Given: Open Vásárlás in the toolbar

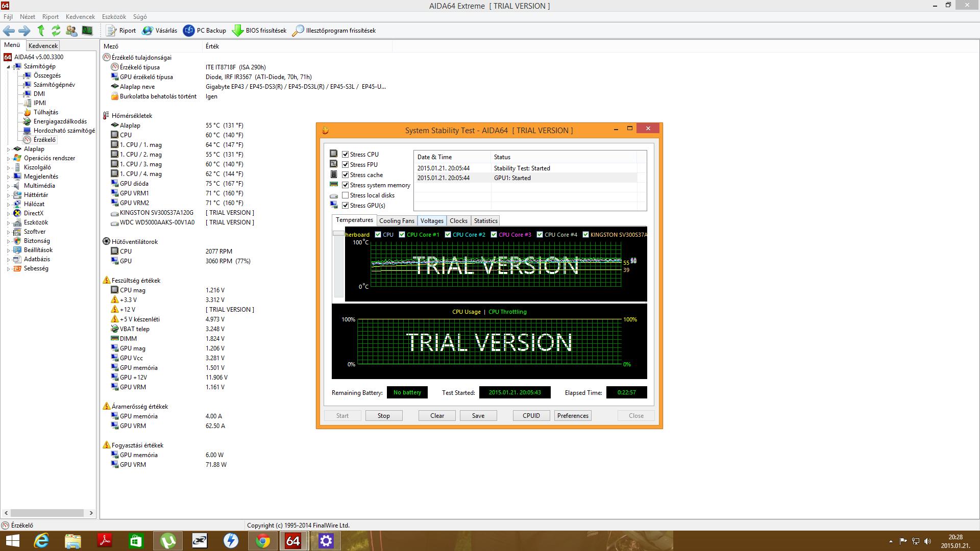Looking at the screenshot, I should (160, 31).
